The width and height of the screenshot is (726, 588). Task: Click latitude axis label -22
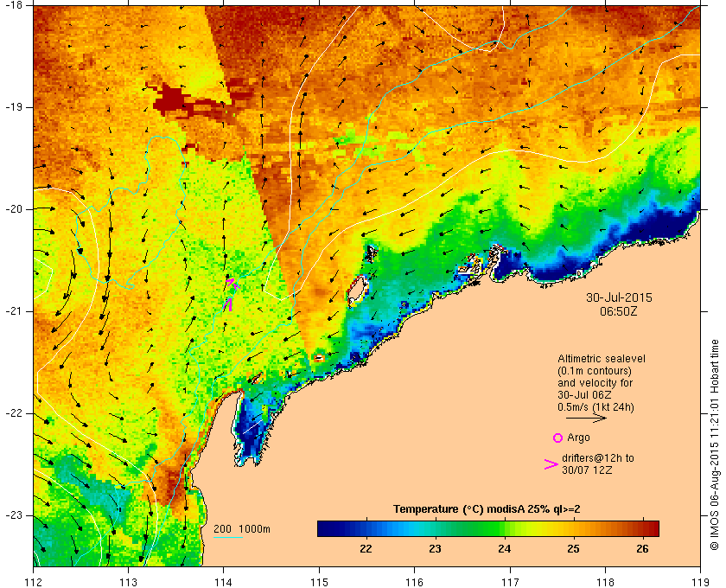point(14,413)
